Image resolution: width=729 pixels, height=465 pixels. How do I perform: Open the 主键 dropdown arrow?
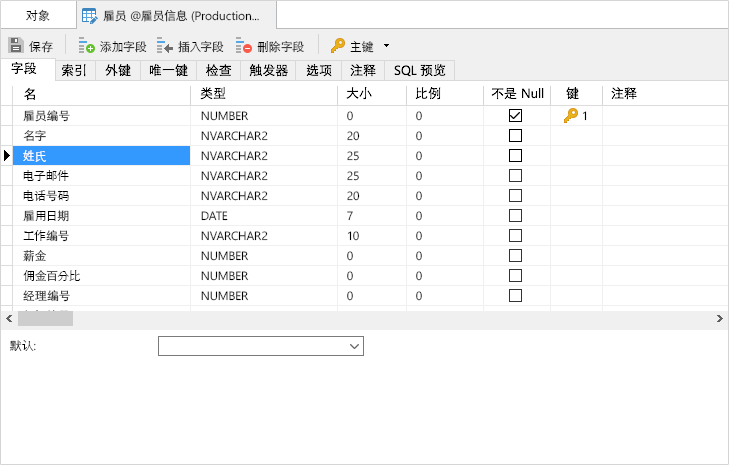(387, 46)
